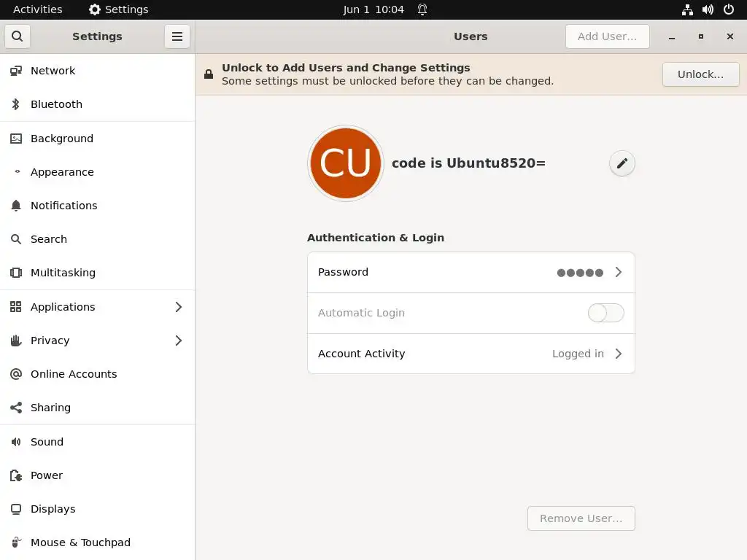Expand the Applications submenu chevron
The image size is (747, 560).
coord(179,307)
